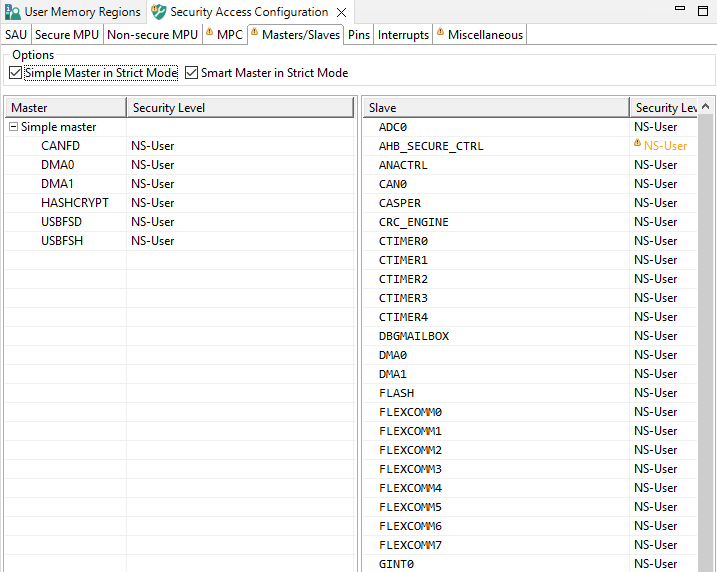Image resolution: width=717 pixels, height=572 pixels.
Task: Switch to the SAU tab
Action: click(16, 34)
